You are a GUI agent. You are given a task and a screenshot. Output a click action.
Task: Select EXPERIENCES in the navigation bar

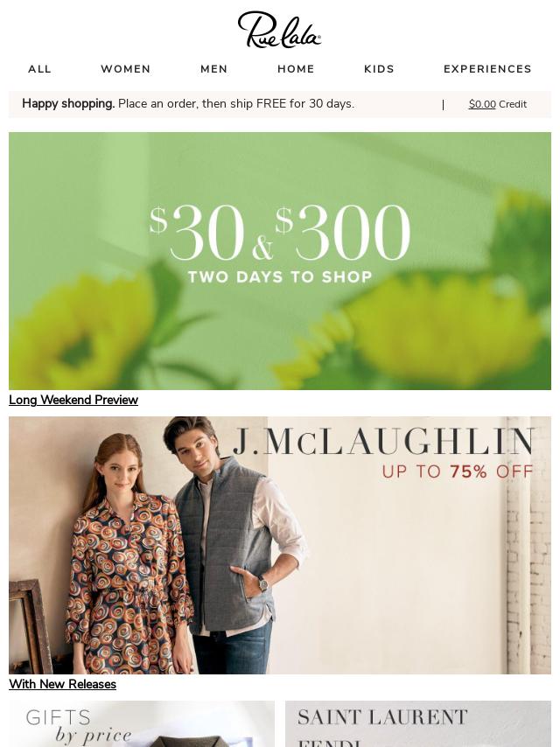(487, 69)
